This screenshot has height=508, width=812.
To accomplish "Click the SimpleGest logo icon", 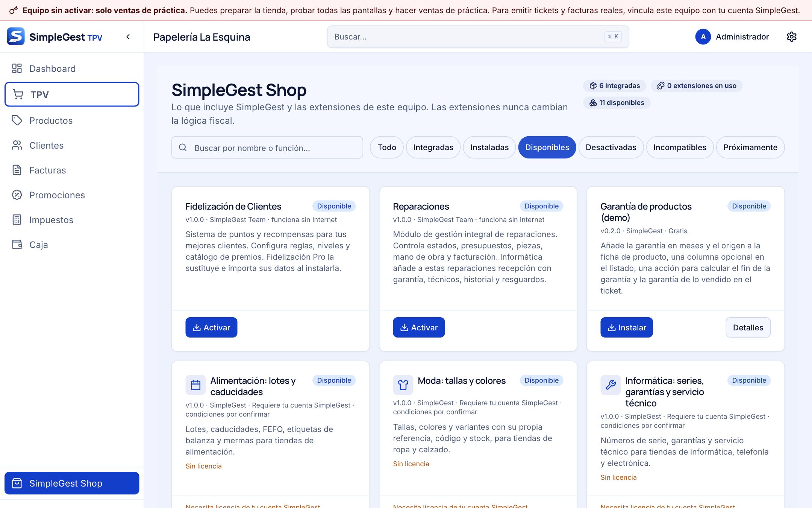I will coord(16,37).
